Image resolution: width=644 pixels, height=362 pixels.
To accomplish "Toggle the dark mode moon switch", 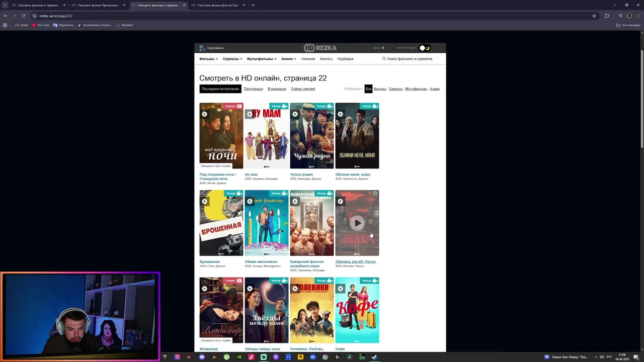I will (425, 48).
